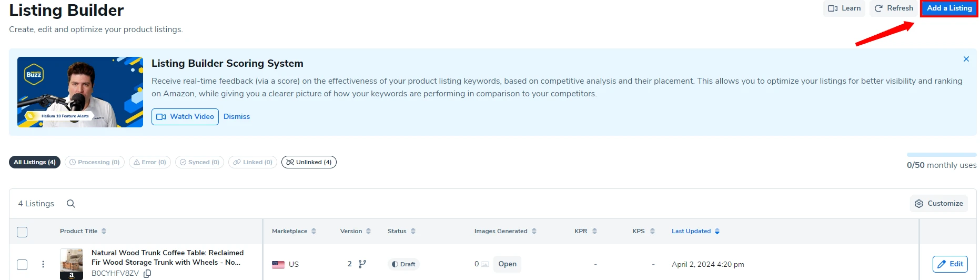The image size is (980, 280).
Task: Sort listings by Last Updated column
Action: 717,231
